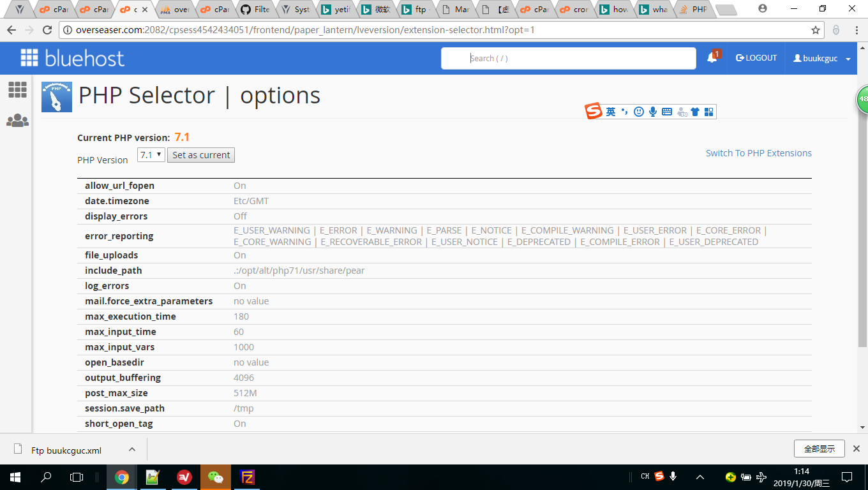
Task: Open the cPanel home grid icon in sidebar
Action: (x=17, y=90)
